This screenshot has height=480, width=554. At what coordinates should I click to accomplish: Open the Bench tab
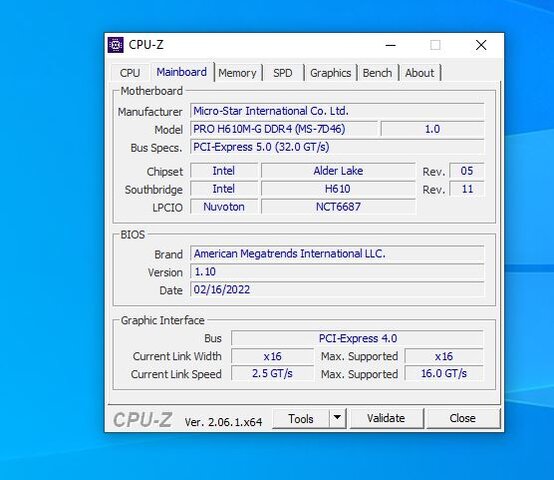click(377, 73)
